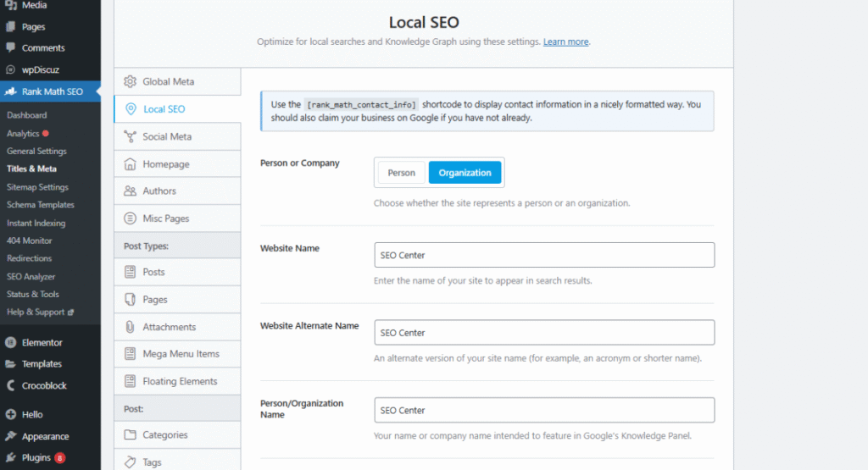Viewport: 868px width, 470px height.
Task: Select the Person option
Action: [401, 173]
